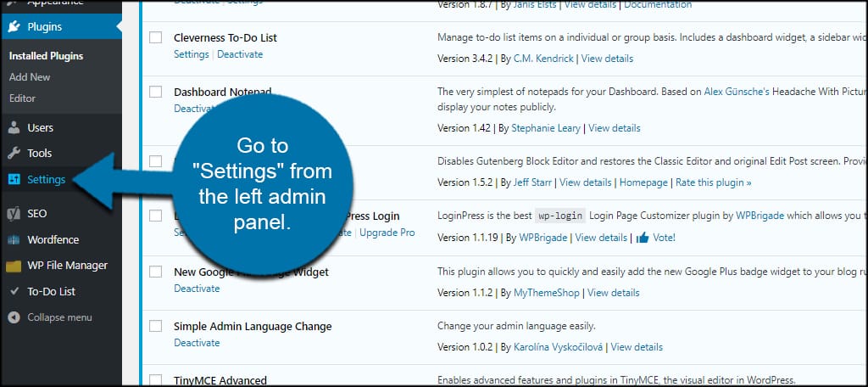Select the TinyMCE Advanced checkbox
Viewport: 868px width, 387px height.
point(156,379)
